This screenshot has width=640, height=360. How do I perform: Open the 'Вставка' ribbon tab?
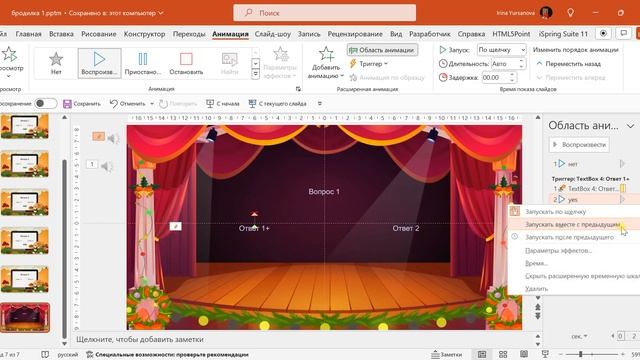coord(61,34)
